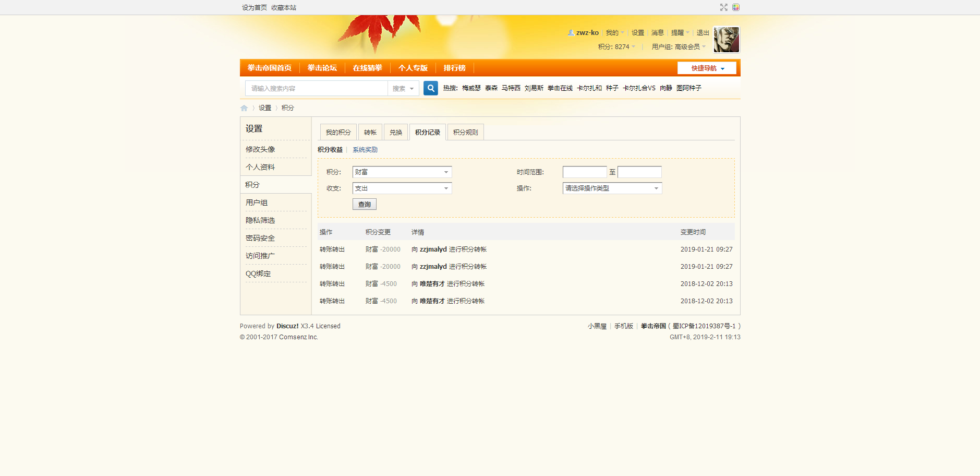
Task: Open 拳击论坛 in navigation bar
Action: (322, 68)
